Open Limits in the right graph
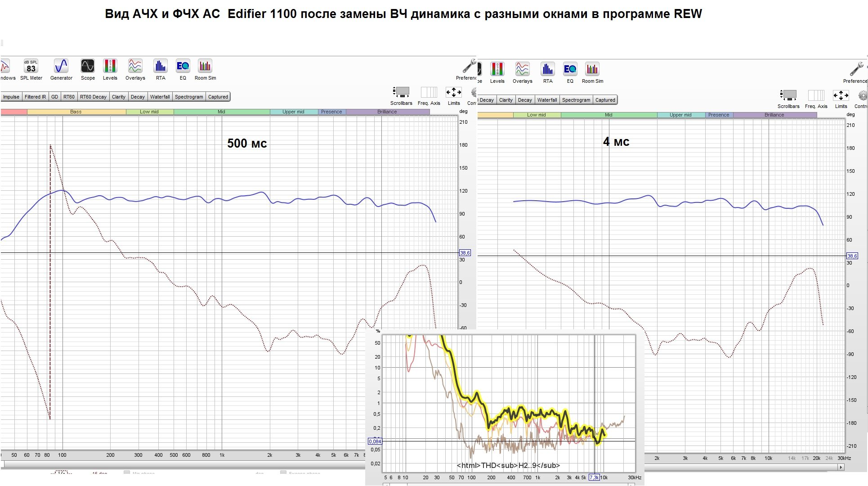 tap(841, 99)
